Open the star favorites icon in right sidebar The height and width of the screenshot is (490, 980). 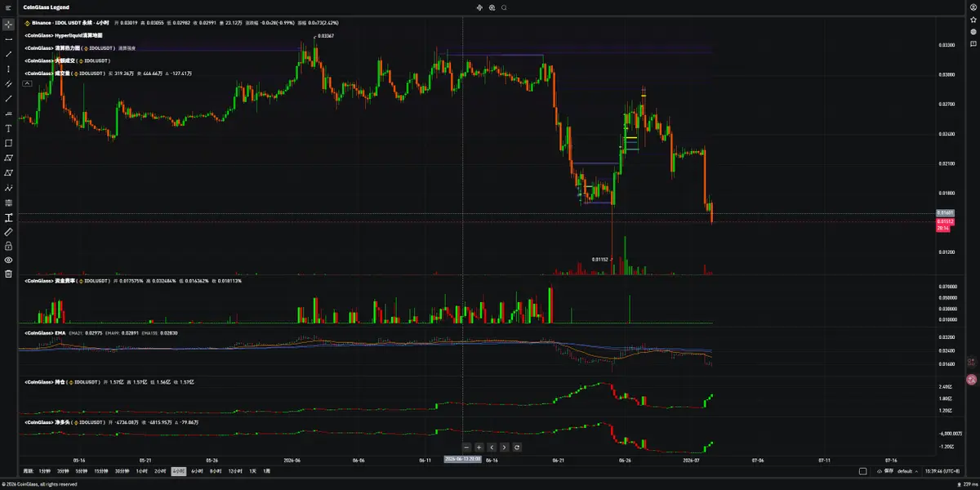tap(973, 19)
